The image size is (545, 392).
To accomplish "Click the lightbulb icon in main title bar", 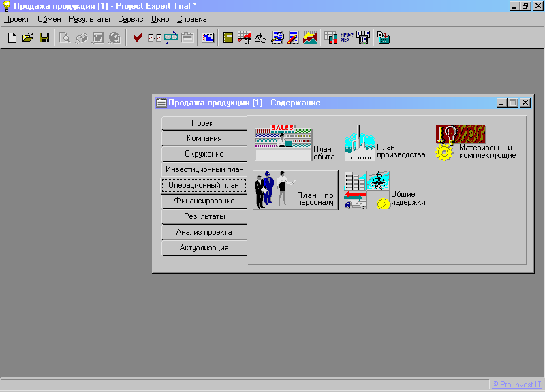I will click(x=7, y=6).
